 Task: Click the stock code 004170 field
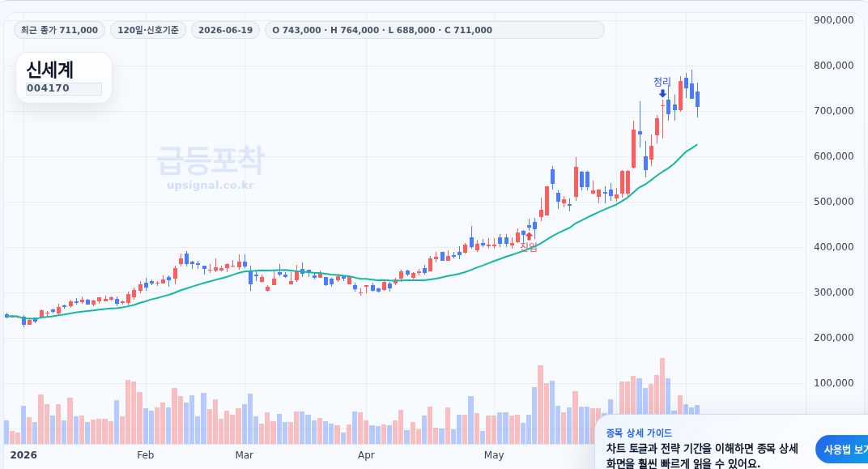(x=64, y=88)
